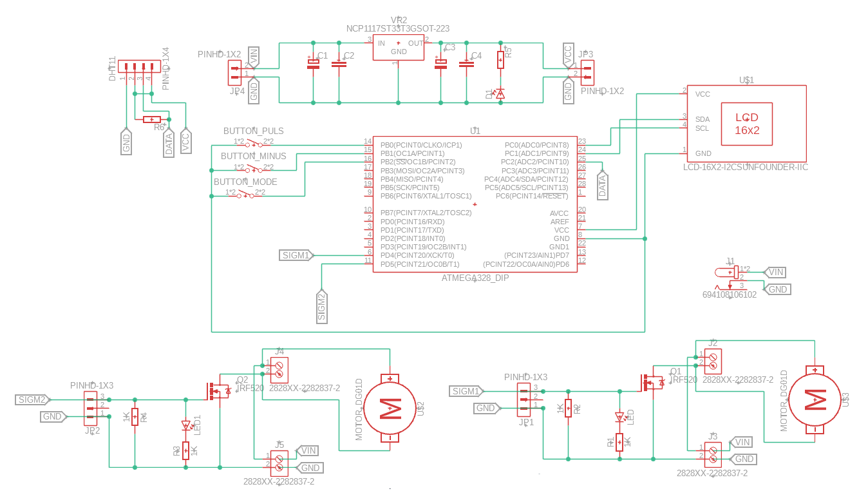868x491 pixels.
Task: Click the DATA net label near R6
Action: click(x=169, y=142)
